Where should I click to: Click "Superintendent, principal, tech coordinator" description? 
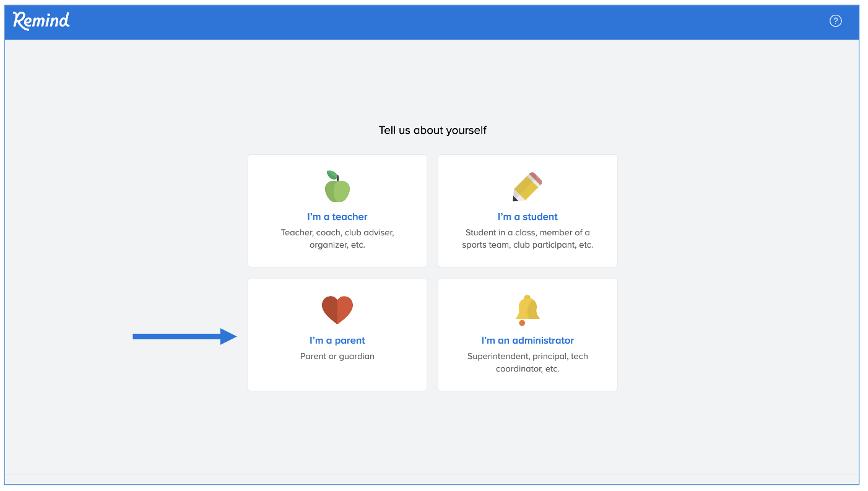527,362
